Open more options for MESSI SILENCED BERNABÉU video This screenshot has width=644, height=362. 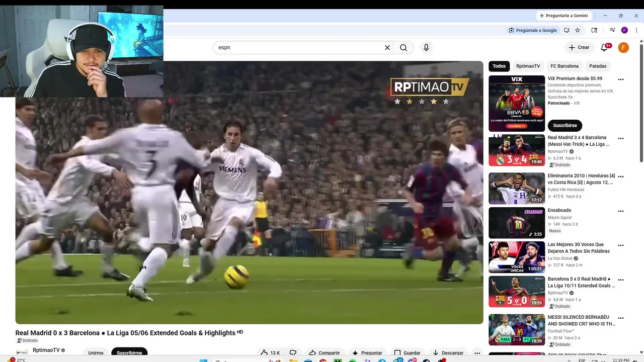tap(621, 318)
